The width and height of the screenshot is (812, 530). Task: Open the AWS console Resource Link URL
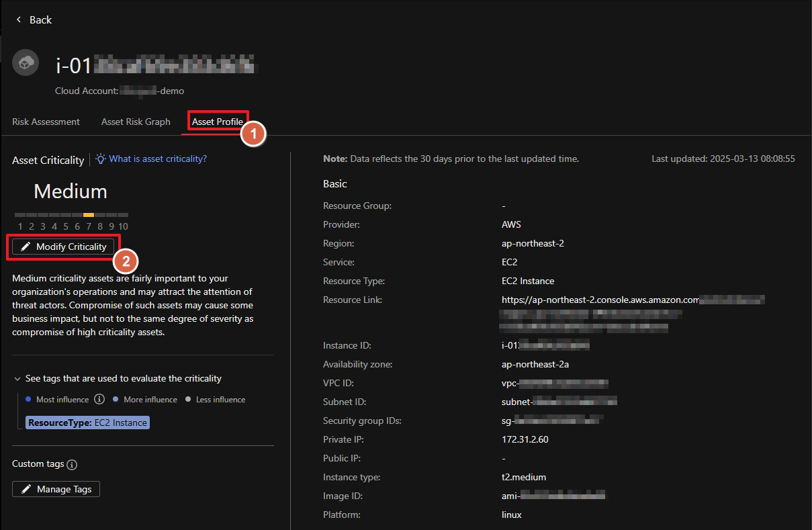click(x=600, y=300)
